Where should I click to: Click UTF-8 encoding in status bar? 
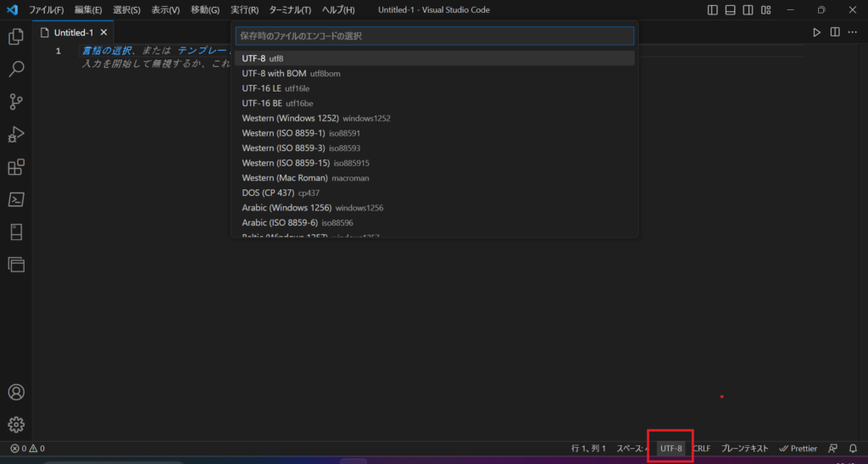(671, 449)
